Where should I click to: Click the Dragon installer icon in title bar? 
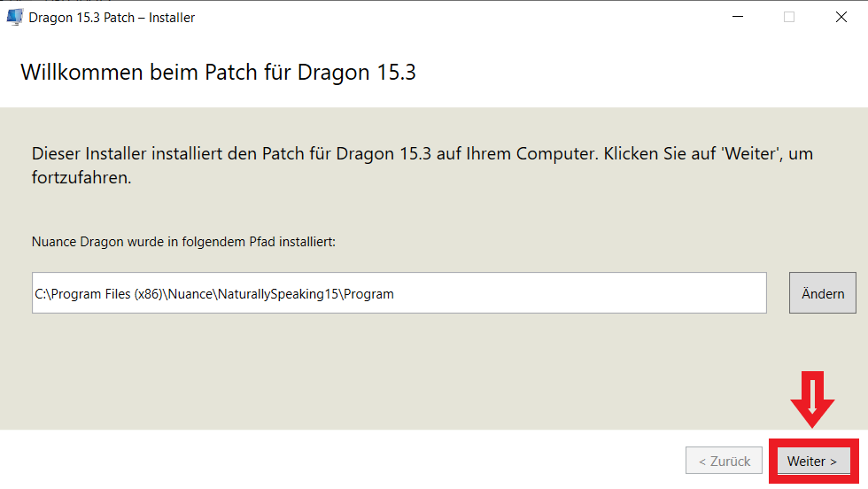tap(15, 17)
